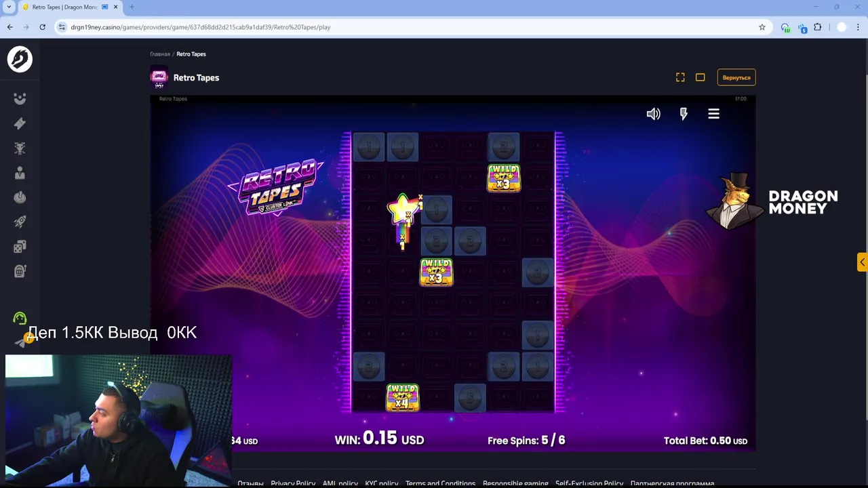Click the Dragon Money logo in the sidebar
Screen dimensions: 868x488
click(x=20, y=59)
